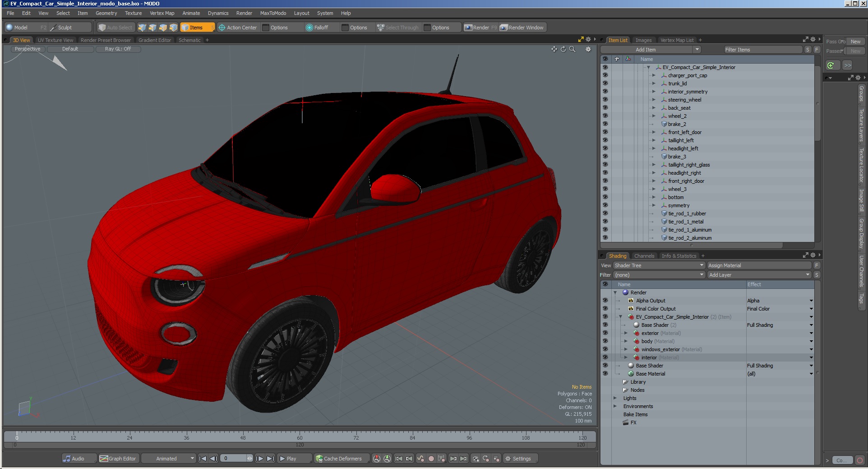
Task: Click viewport rotate icon
Action: pos(563,49)
